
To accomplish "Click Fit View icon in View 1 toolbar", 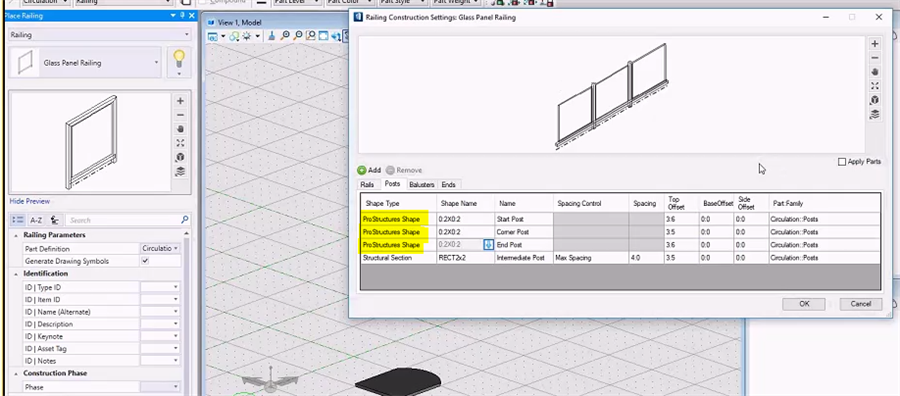I will (323, 36).
